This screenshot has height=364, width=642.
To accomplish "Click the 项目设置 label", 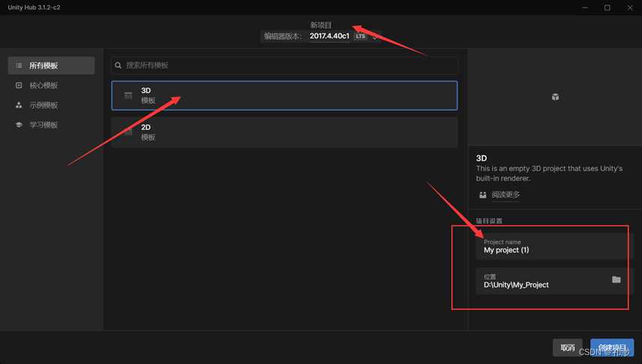I will click(x=489, y=221).
